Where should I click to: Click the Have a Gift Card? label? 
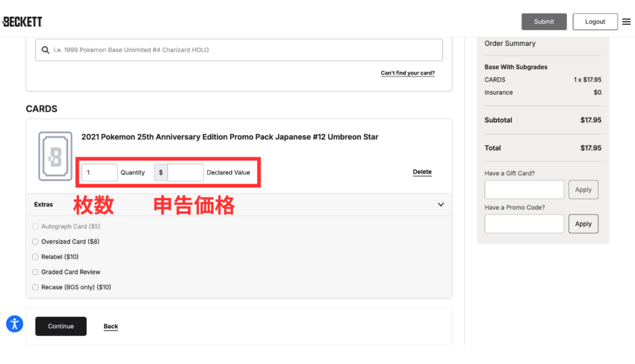click(x=510, y=173)
